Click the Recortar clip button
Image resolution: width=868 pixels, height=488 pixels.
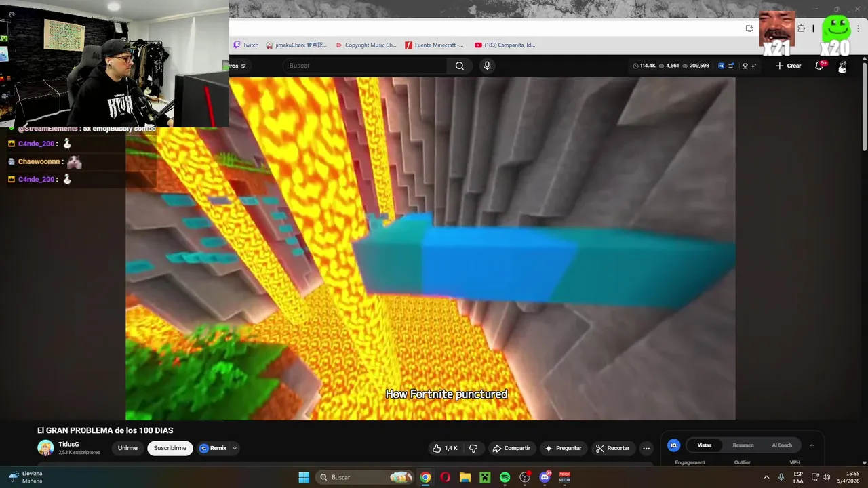(x=613, y=448)
